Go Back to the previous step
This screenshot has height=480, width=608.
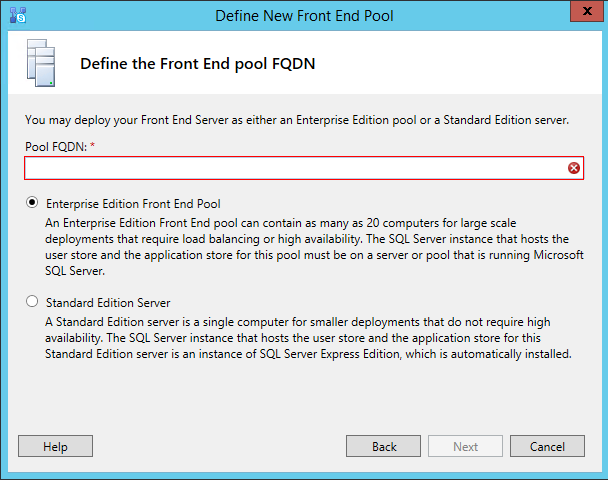384,447
